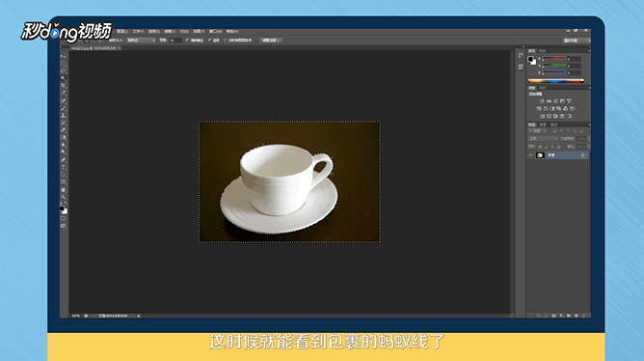This screenshot has width=644, height=361.
Task: Open the workspace switcher dropdown
Action: (x=577, y=41)
